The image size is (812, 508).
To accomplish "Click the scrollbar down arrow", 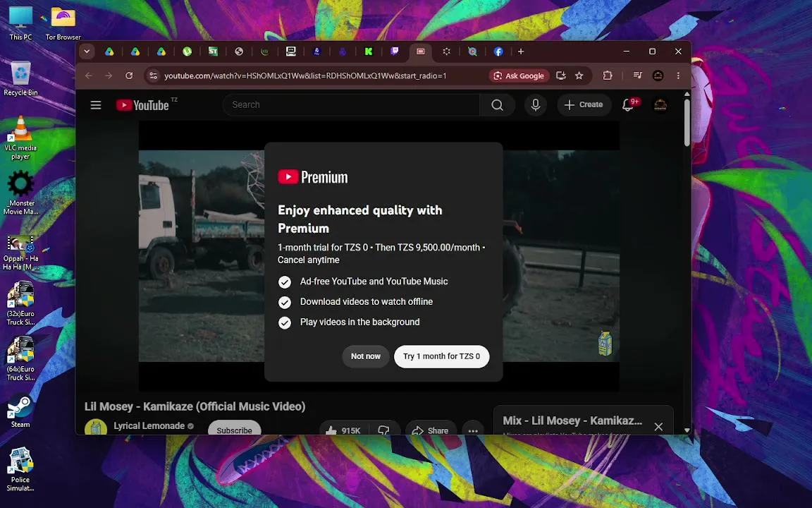I will pos(687,430).
